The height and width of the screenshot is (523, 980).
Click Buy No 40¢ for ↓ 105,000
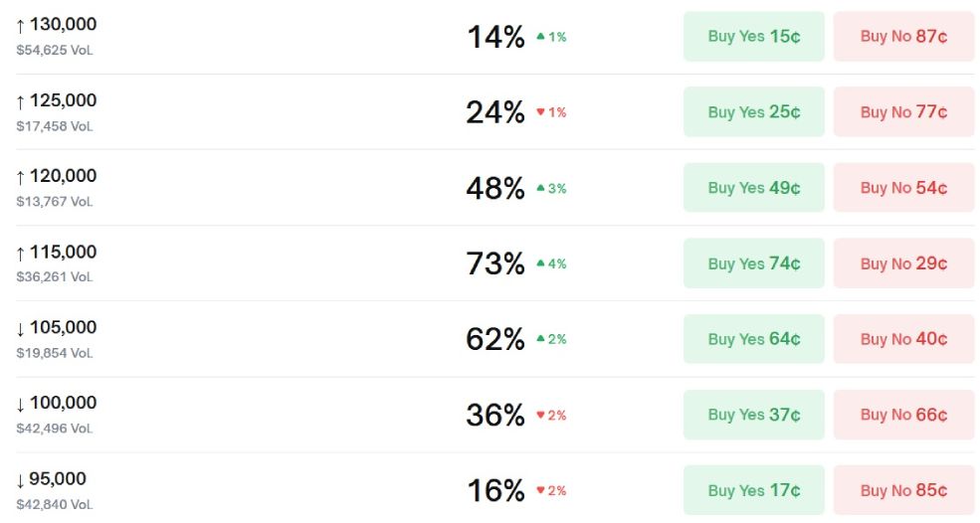903,339
